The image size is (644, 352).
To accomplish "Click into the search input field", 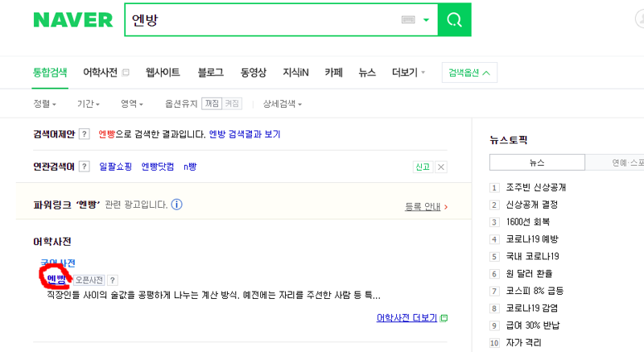I will tap(263, 19).
